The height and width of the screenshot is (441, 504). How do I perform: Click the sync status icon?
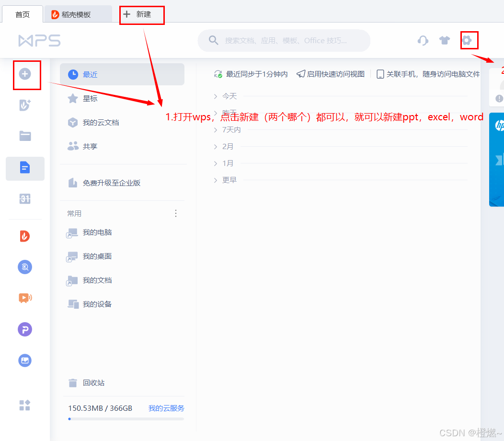218,74
